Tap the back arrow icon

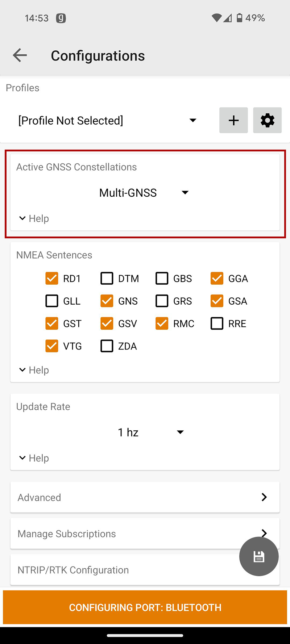pos(20,55)
